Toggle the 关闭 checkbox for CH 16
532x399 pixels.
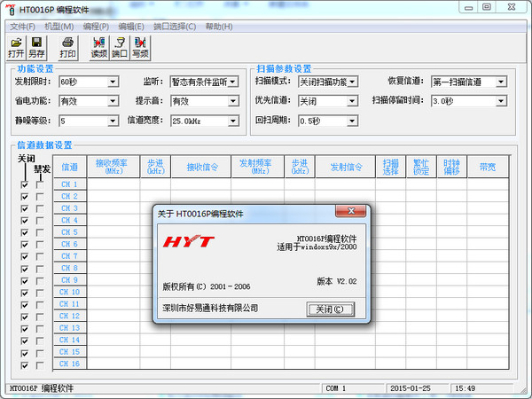click(24, 364)
